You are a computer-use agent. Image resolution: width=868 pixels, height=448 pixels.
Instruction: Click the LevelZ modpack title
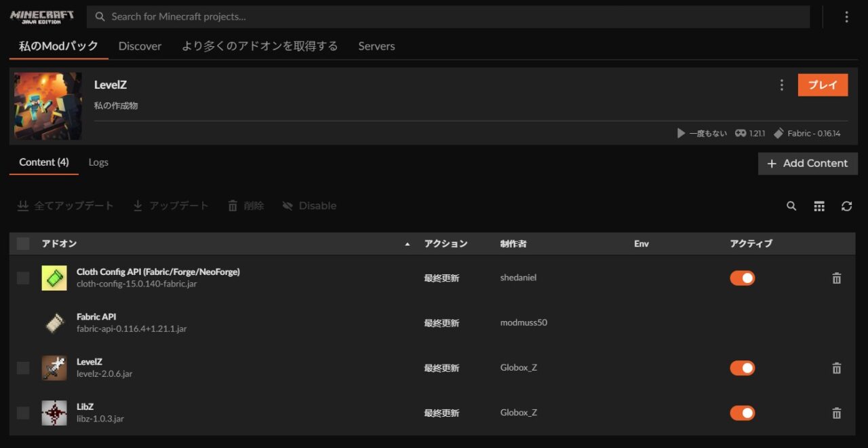tap(111, 85)
